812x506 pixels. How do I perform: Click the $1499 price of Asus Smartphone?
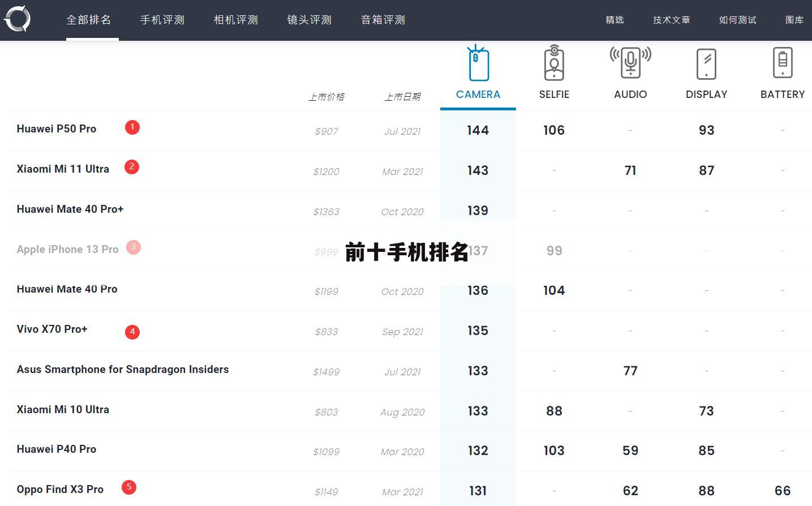click(326, 372)
